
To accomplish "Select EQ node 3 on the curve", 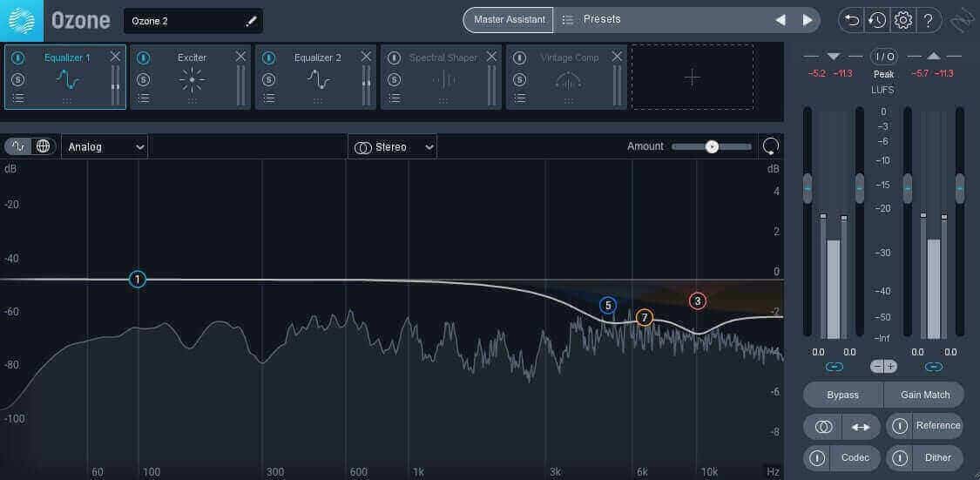I will pos(698,301).
